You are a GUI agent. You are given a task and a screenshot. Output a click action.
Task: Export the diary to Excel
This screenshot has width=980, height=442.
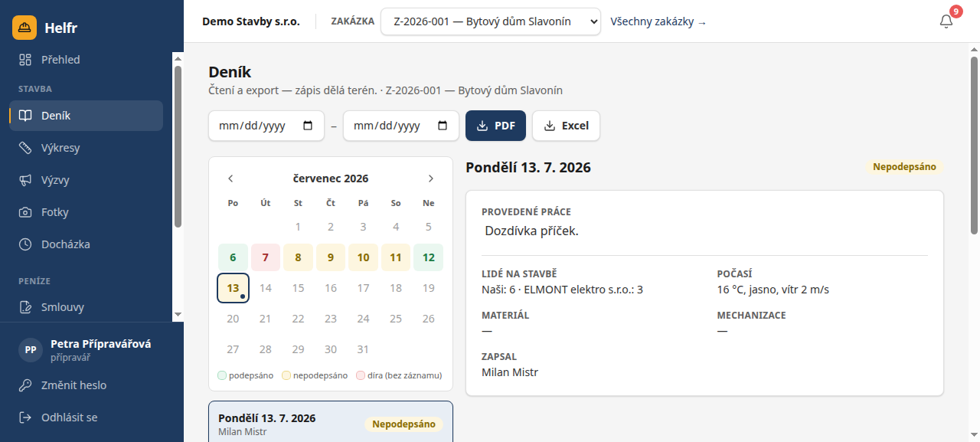[566, 126]
